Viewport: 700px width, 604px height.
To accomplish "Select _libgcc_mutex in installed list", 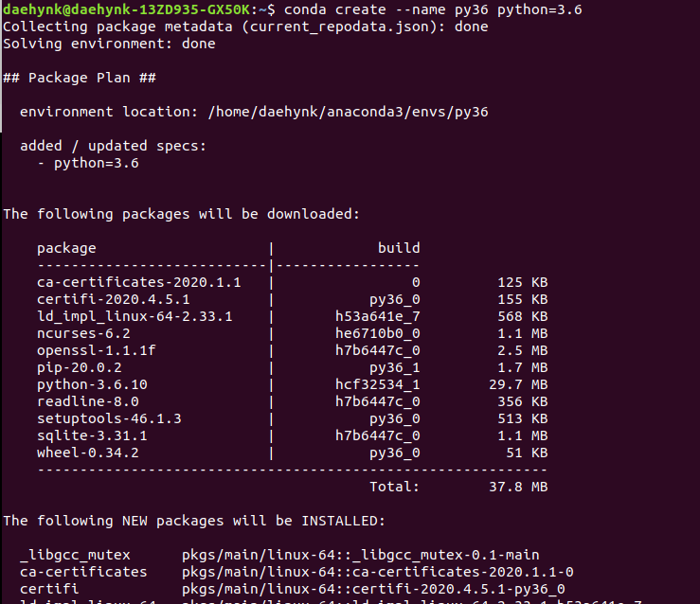I will click(x=75, y=556).
